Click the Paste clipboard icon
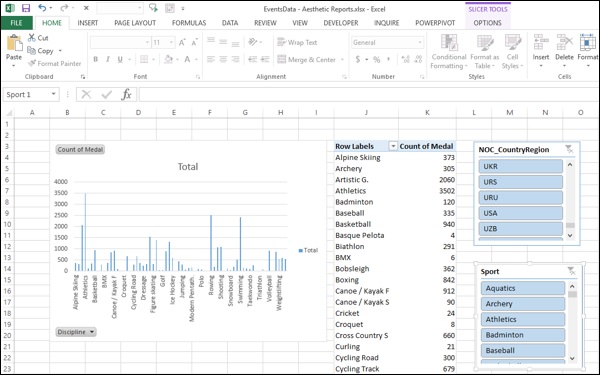600x378 pixels. tap(14, 42)
